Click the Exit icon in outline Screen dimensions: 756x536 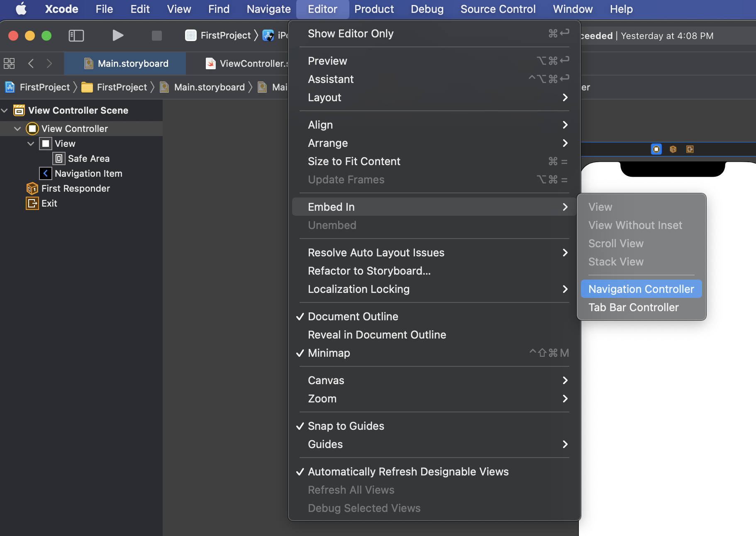[32, 203]
